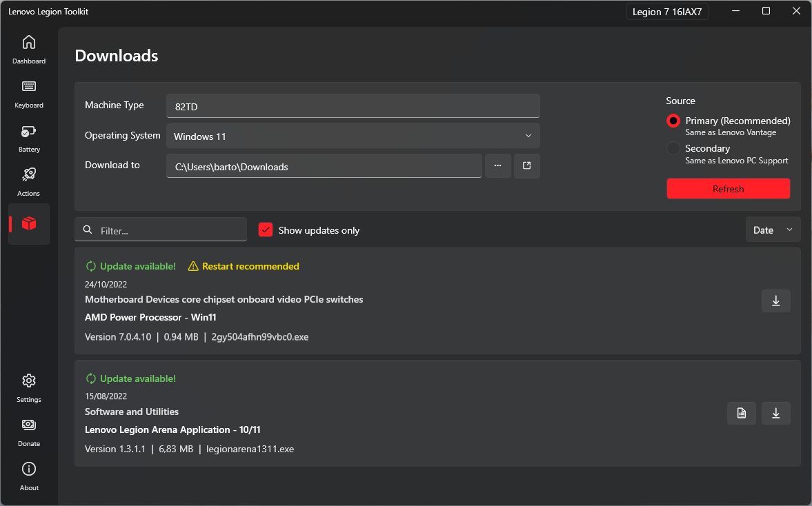Viewport: 812px width, 506px height.
Task: Click 'AMD Power Processor - Win11' title
Action: tap(150, 317)
